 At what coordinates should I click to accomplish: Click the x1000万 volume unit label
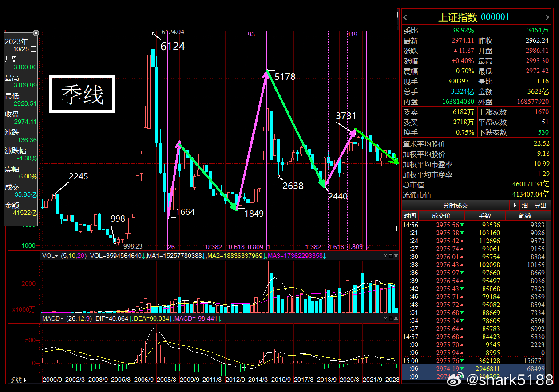[23, 309]
